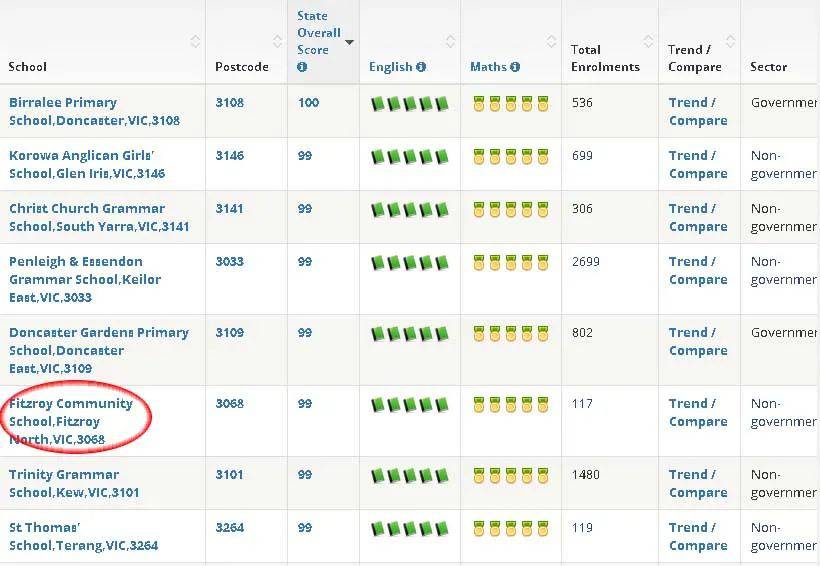The width and height of the screenshot is (820, 566).
Task: Sort by Maths column arrows
Action: (x=551, y=41)
